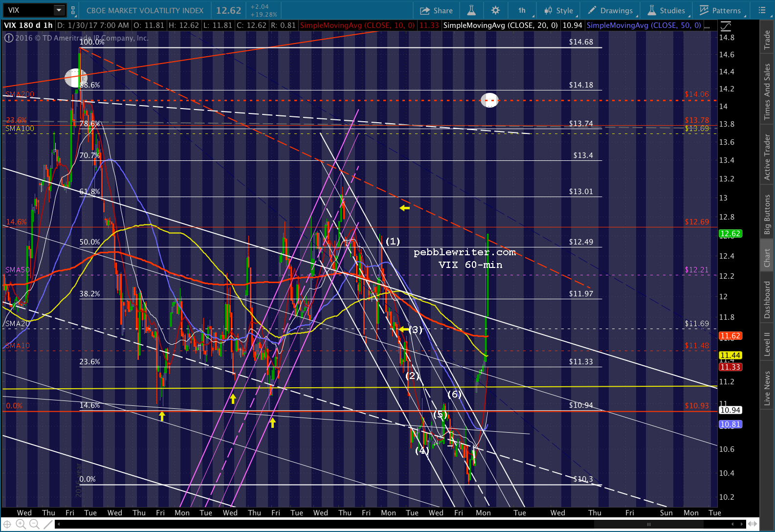Click the $14.06 red price label
Viewport: 775px width, 532px height.
click(697, 94)
